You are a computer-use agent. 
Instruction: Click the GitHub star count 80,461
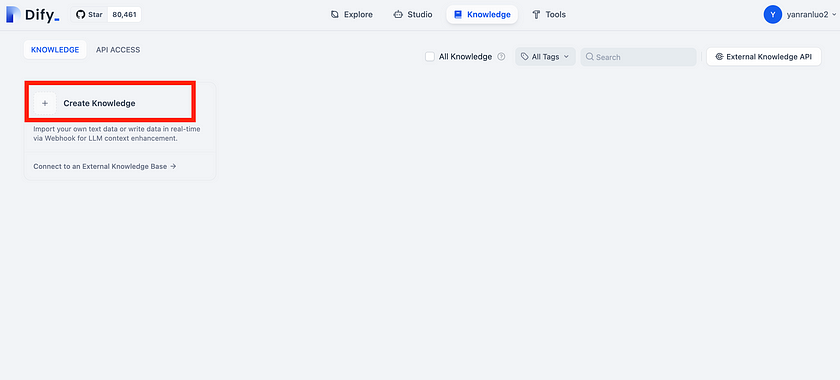(124, 14)
